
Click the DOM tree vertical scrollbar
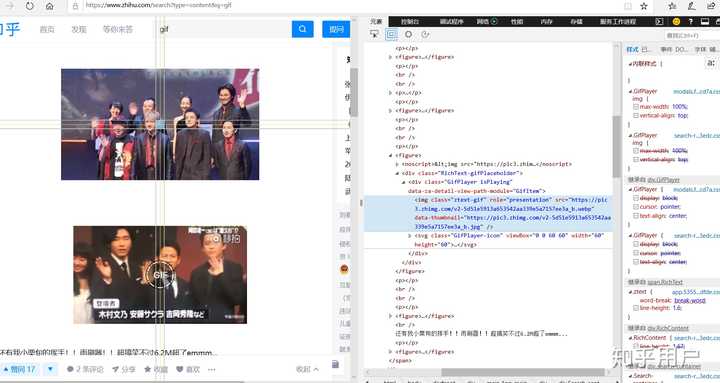point(617,146)
